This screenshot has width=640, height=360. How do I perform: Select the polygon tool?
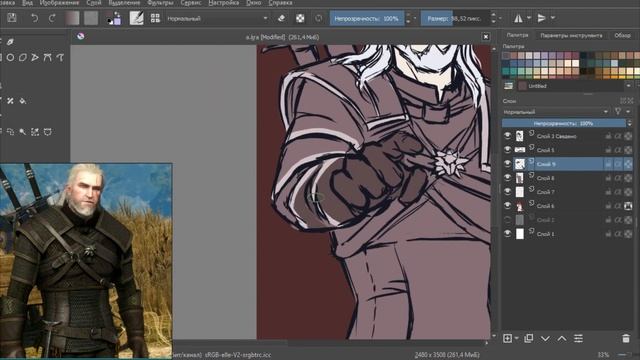click(x=23, y=58)
